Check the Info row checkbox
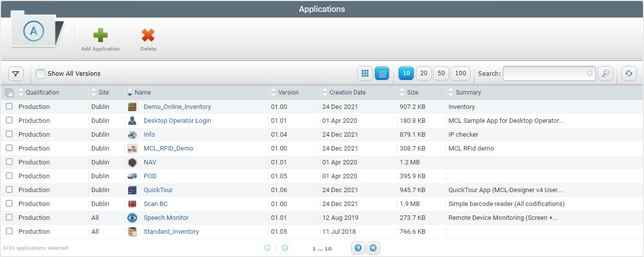The image size is (644, 257). pyautogui.click(x=9, y=134)
